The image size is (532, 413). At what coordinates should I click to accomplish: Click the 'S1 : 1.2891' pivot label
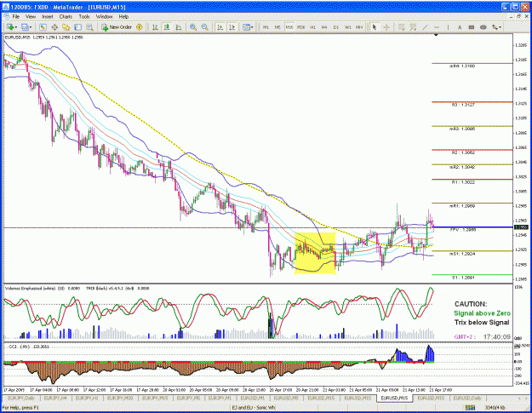[463, 278]
